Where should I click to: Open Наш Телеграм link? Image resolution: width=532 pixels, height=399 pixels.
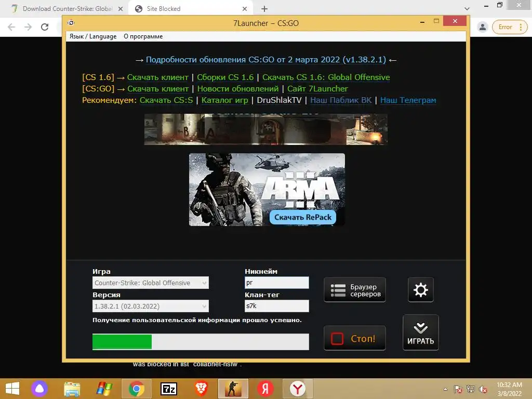(x=408, y=100)
